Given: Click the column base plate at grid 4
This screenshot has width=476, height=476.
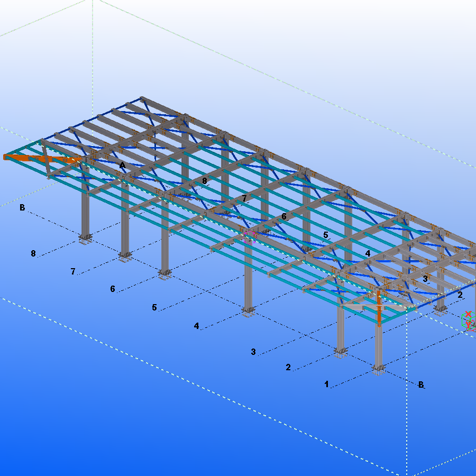Looking at the screenshot, I should click(248, 311).
